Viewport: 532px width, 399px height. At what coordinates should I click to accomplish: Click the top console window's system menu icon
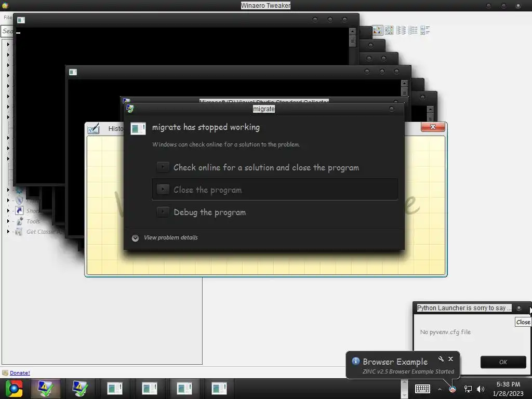(x=21, y=20)
